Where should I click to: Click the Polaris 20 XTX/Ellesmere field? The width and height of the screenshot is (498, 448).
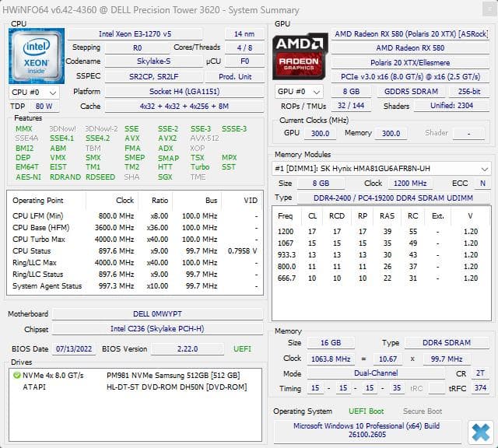(410, 62)
